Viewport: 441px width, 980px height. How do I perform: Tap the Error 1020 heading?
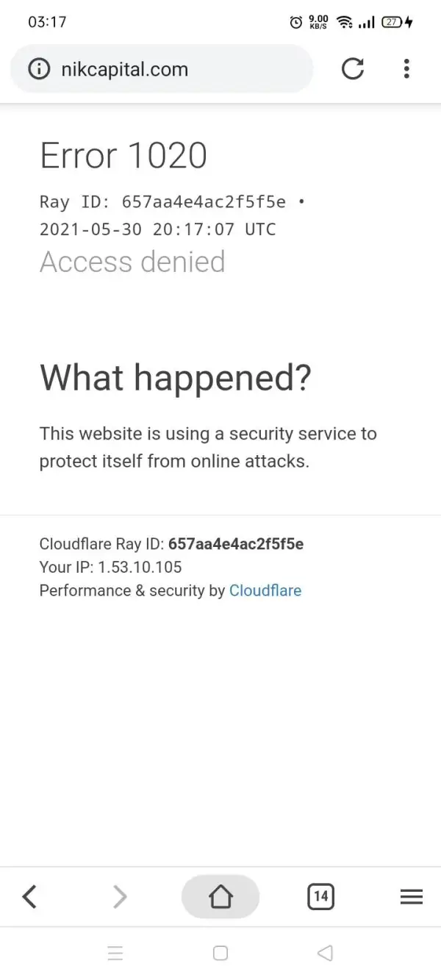tap(123, 155)
